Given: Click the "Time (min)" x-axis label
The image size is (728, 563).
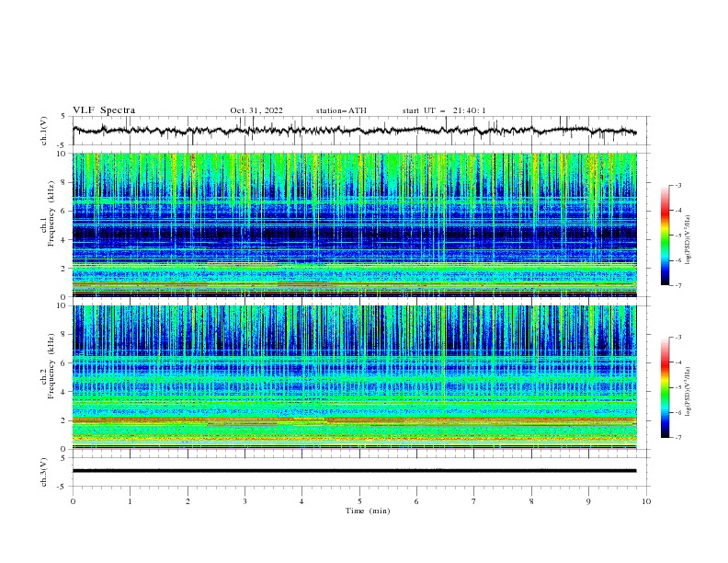Looking at the screenshot, I should pyautogui.click(x=368, y=511).
